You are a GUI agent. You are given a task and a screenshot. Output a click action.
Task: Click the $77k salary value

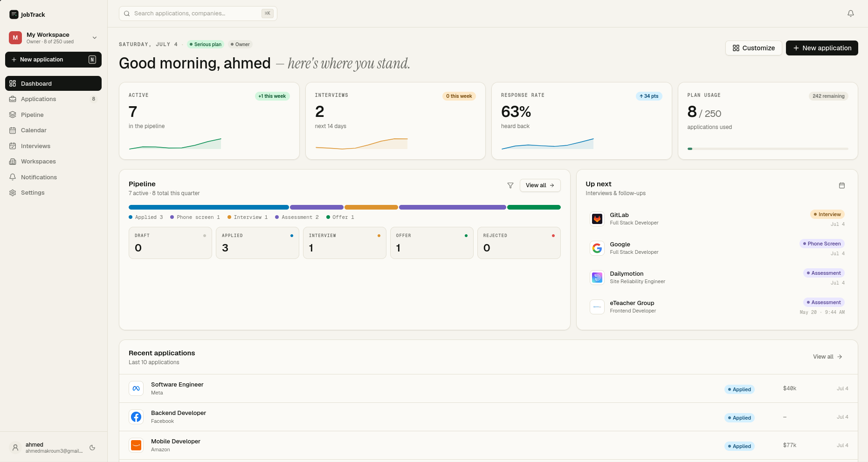click(790, 445)
